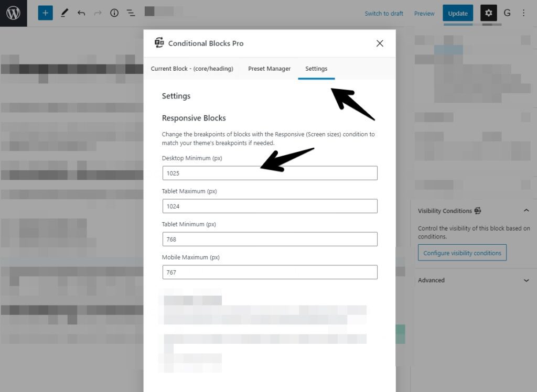Open the G plugin sidebar icon
This screenshot has width=537, height=392.
[x=507, y=13]
